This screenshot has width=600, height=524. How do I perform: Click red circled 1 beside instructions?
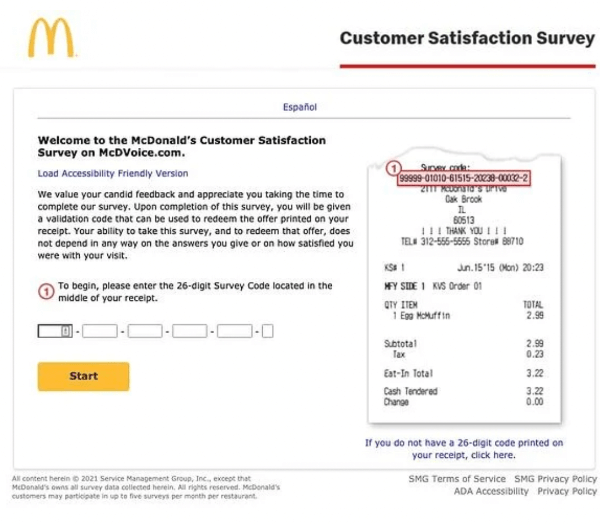tap(46, 292)
